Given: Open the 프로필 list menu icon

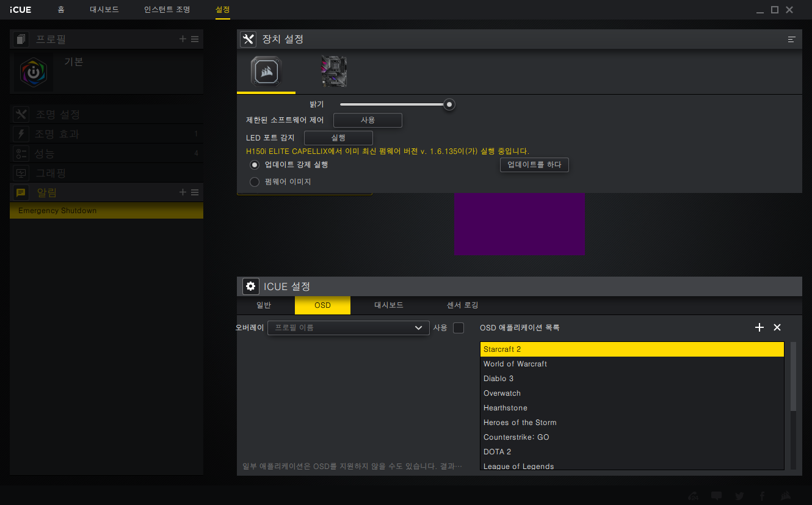Looking at the screenshot, I should tap(195, 39).
